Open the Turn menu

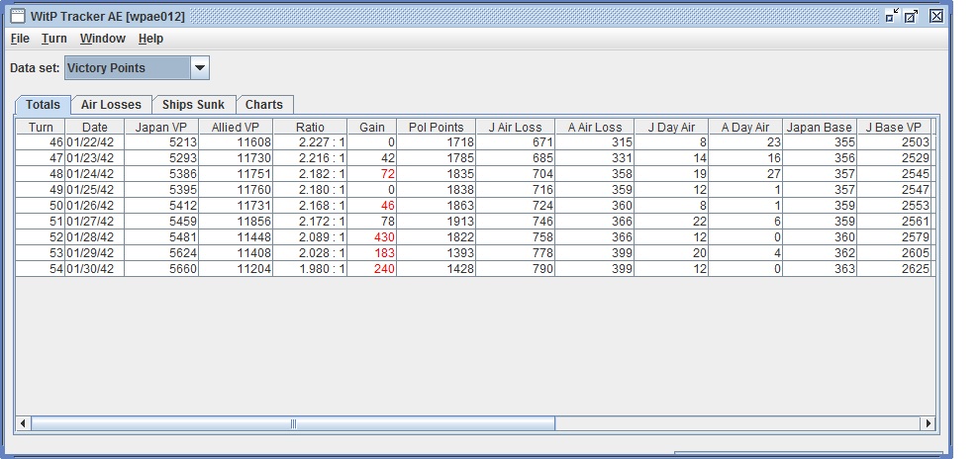click(54, 39)
